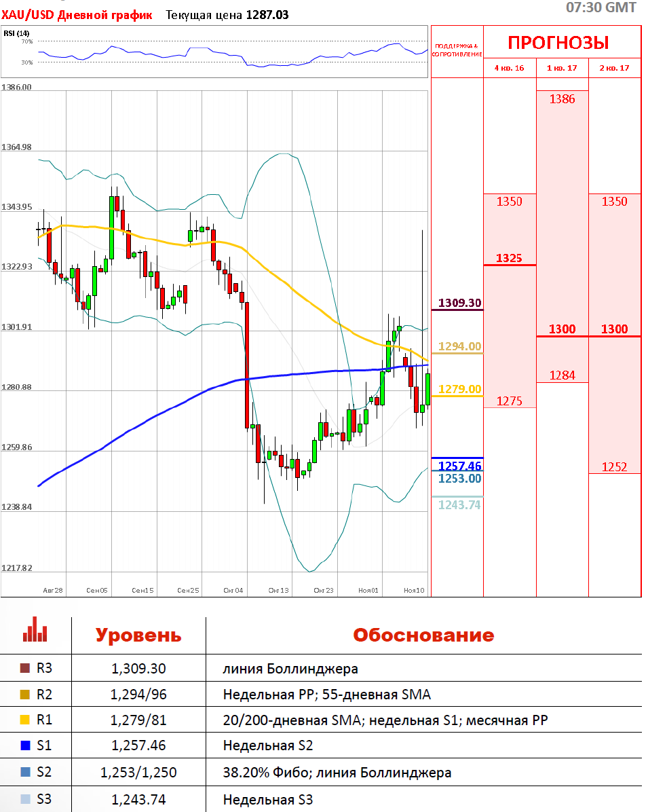
Task: Click the yellow R1 color square
Action: [26, 720]
